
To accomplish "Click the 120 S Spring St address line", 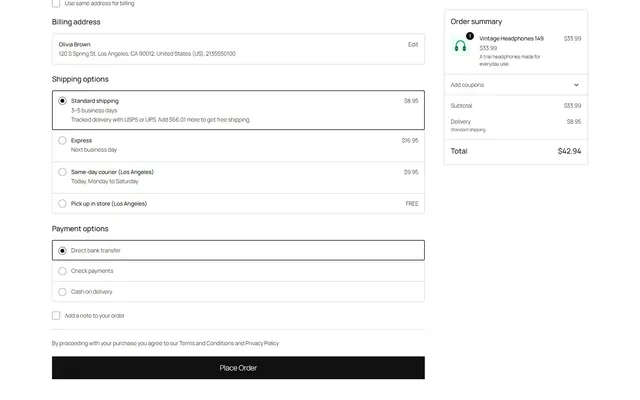I will 147,53.
